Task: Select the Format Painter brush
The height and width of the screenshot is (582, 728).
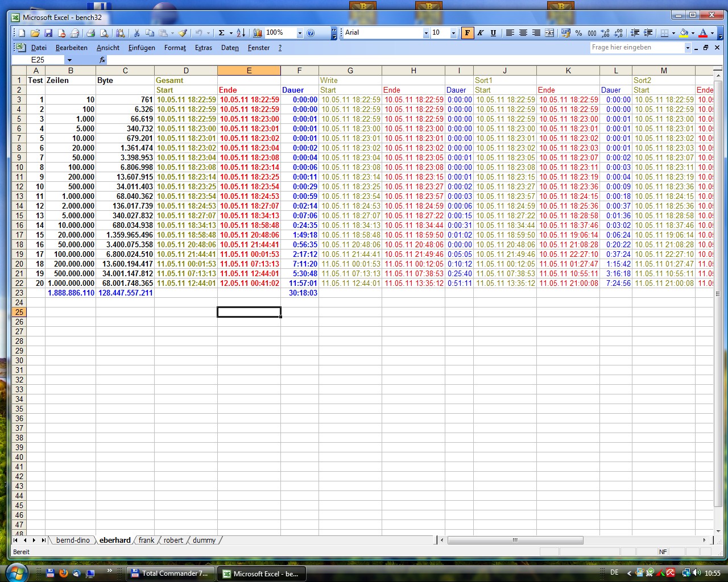Action: coord(183,33)
